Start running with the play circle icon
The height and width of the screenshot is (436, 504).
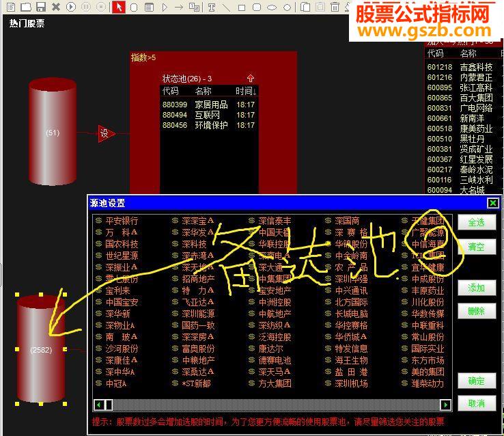coord(71,7)
